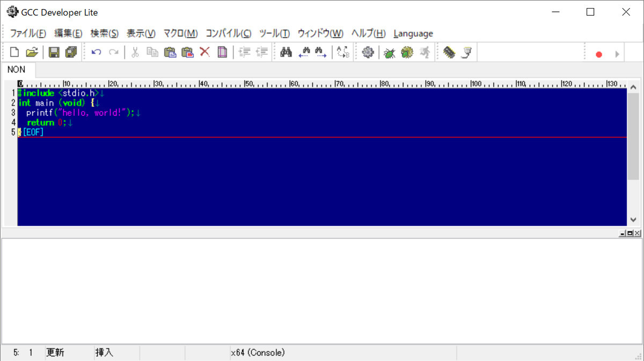Delete using the red X icon

pyautogui.click(x=204, y=52)
